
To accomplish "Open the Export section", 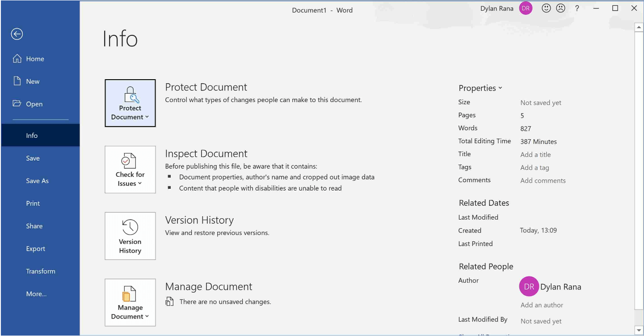I will coord(35,248).
